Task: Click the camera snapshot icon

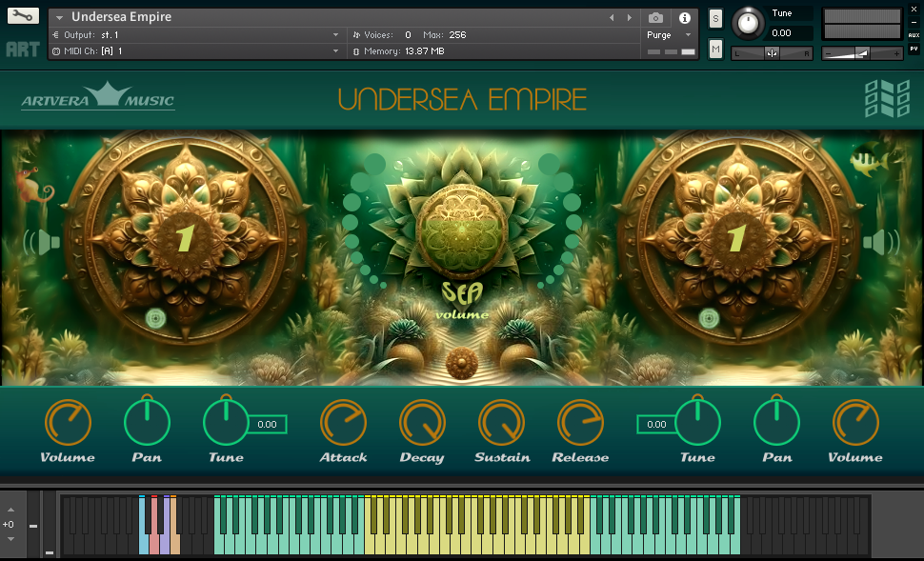Action: click(655, 18)
